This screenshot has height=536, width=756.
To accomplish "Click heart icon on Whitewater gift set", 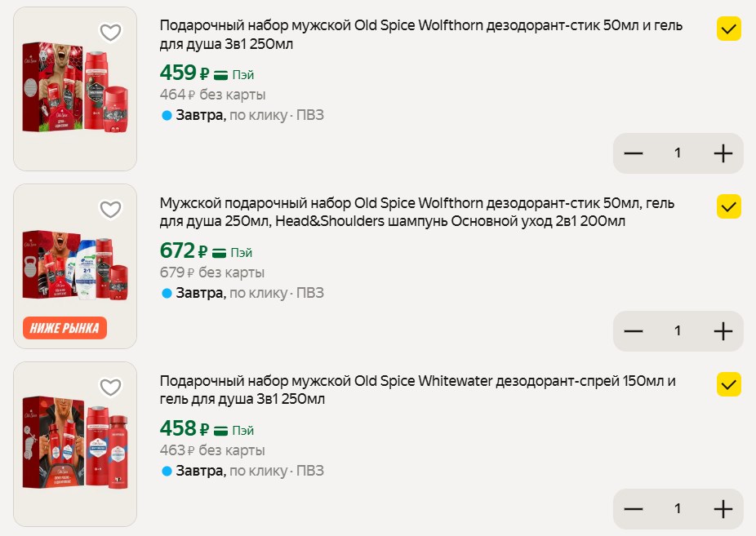I will [110, 387].
